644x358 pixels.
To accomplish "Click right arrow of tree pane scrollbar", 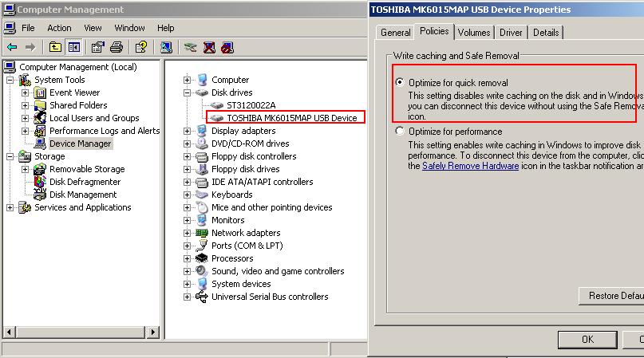I will (152, 332).
